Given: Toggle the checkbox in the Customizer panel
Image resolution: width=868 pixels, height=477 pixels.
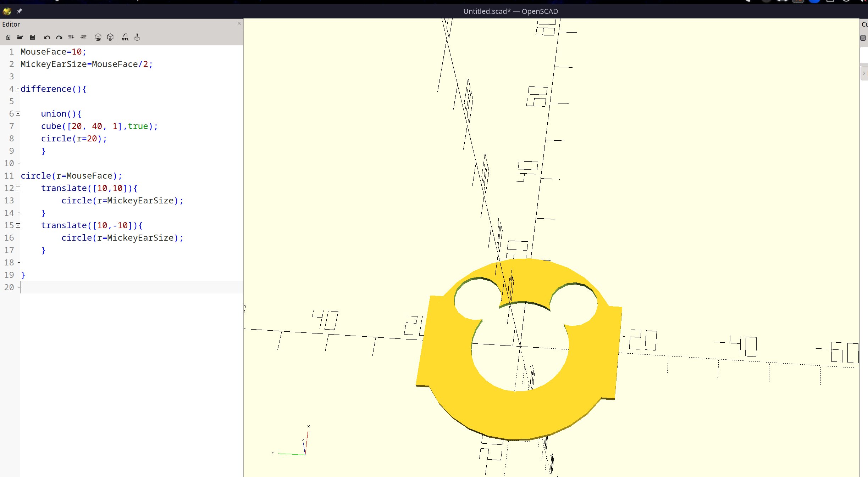Looking at the screenshot, I should click(x=863, y=38).
